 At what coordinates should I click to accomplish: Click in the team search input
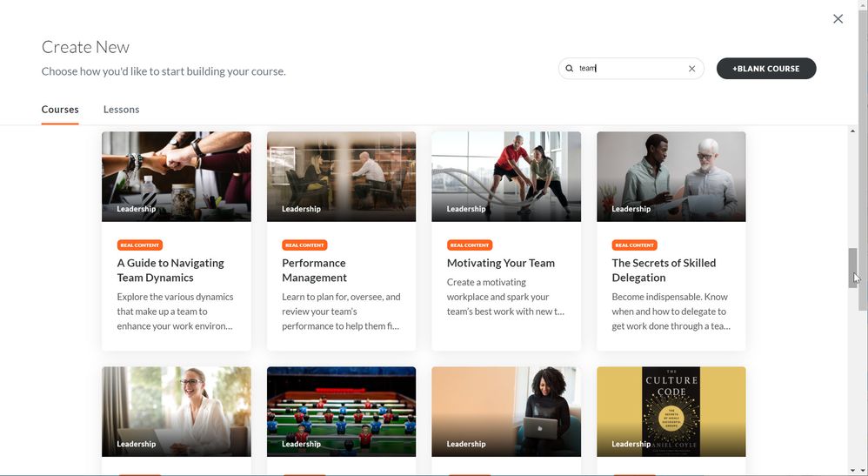point(631,69)
